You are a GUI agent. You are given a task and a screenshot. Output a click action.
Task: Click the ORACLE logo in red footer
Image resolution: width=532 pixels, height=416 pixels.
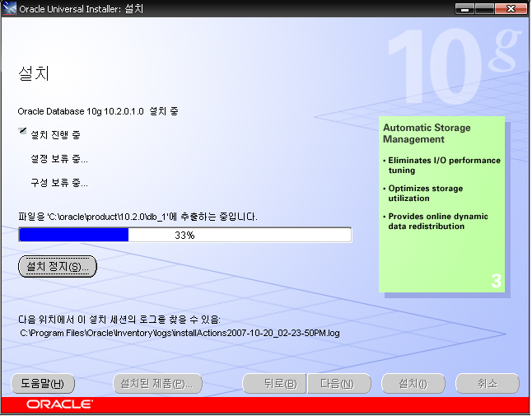pyautogui.click(x=59, y=404)
